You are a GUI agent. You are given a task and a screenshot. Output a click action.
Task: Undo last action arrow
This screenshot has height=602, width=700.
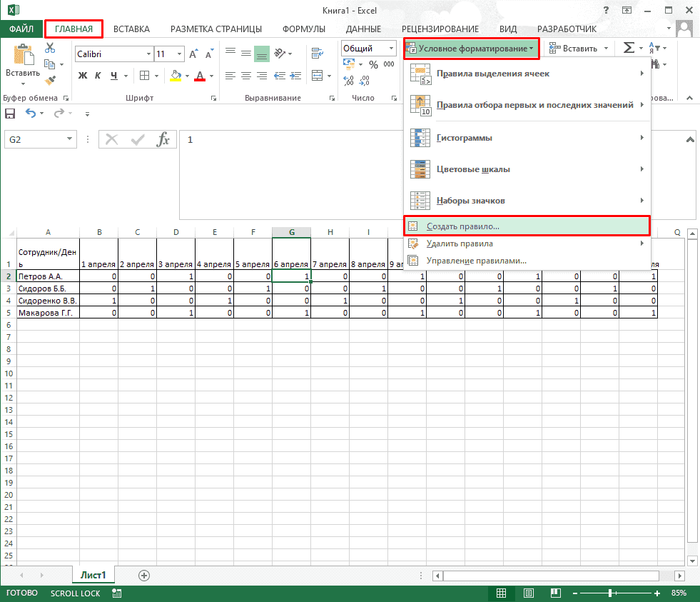tap(31, 114)
